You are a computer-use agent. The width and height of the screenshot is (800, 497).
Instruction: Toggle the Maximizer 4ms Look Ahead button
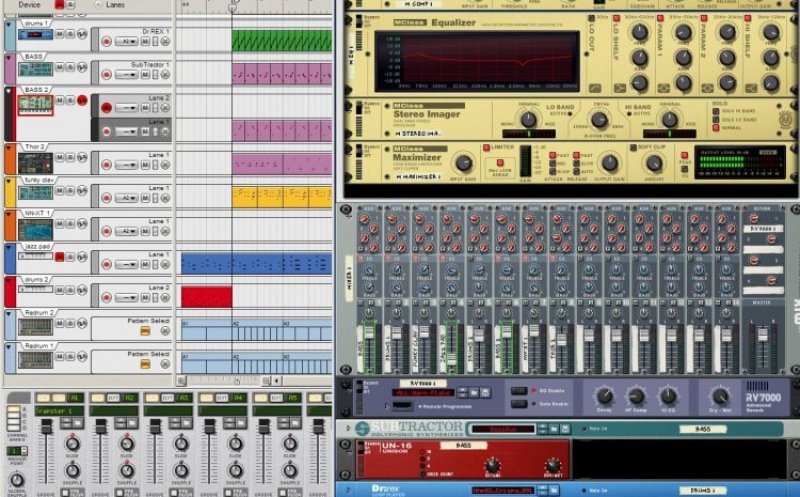tap(500, 163)
